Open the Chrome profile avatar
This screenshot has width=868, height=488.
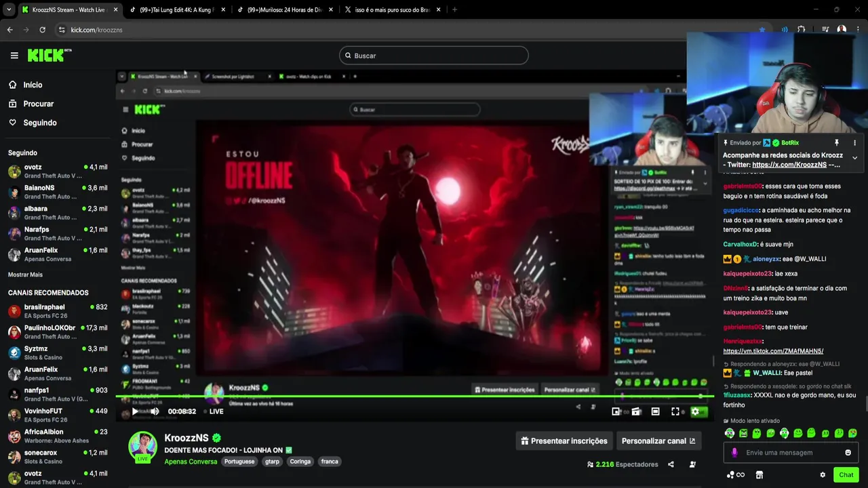click(x=842, y=30)
